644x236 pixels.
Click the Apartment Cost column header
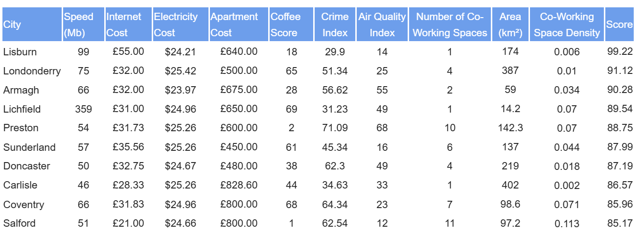tap(239, 24)
